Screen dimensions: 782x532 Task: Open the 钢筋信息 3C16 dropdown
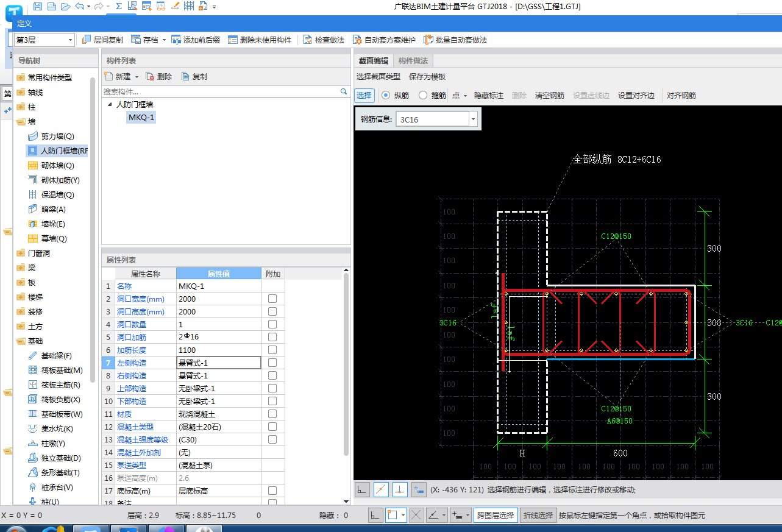coord(472,119)
